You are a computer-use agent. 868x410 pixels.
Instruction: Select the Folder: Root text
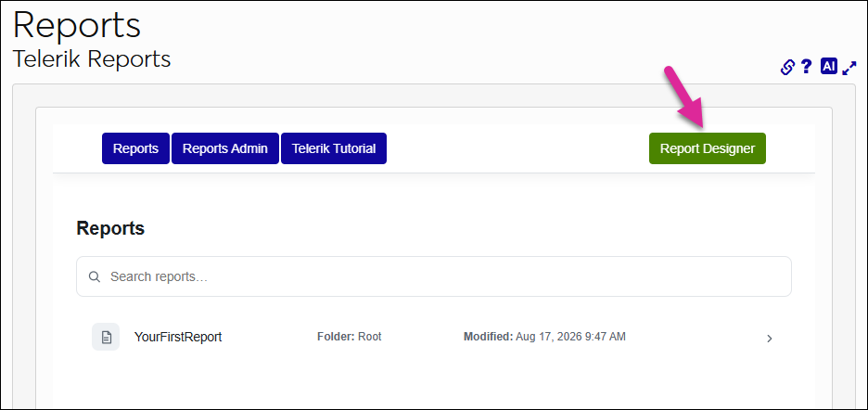coord(350,337)
